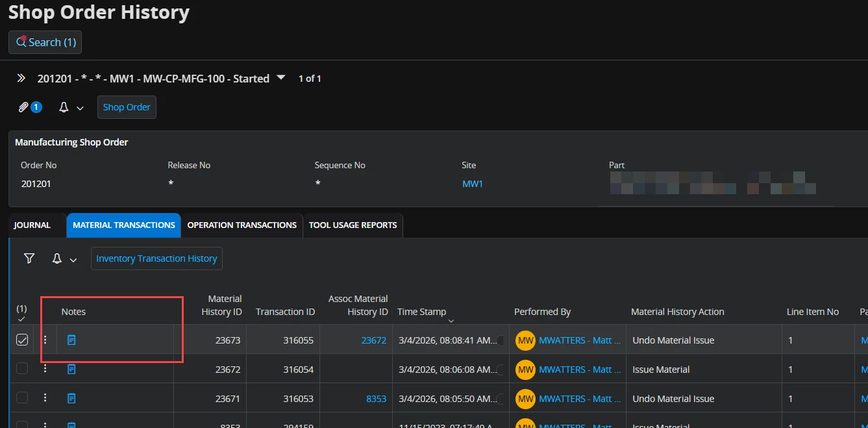The height and width of the screenshot is (428, 868).
Task: Open notes icon for history ID 23672
Action: (71, 369)
